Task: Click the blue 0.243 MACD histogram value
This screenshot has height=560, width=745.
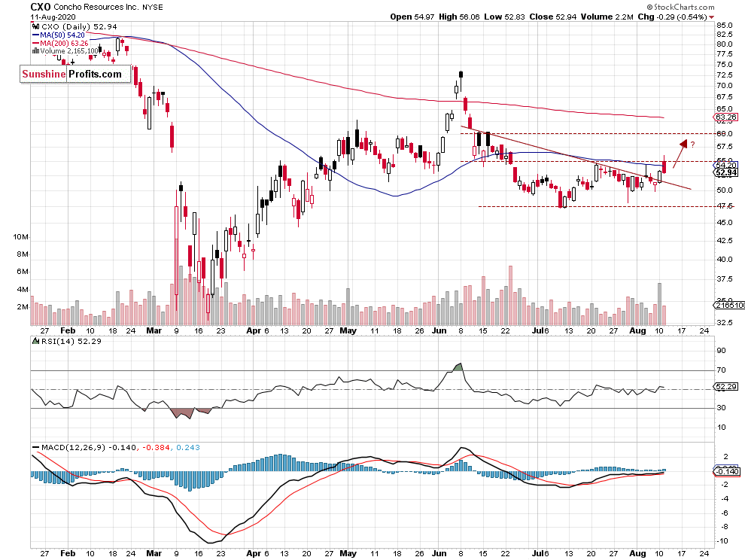Action: coord(188,447)
